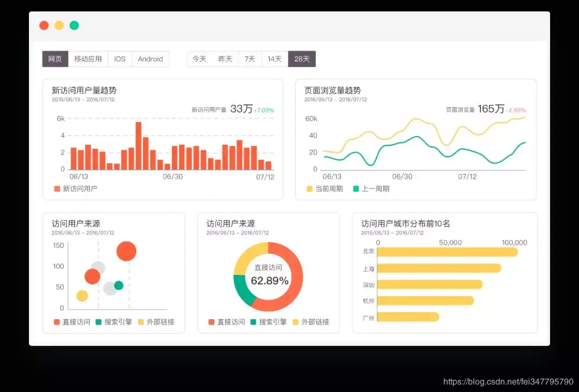This screenshot has width=579, height=392.
Task: Click the green 上一周期 line in chart
Action: tap(417, 137)
